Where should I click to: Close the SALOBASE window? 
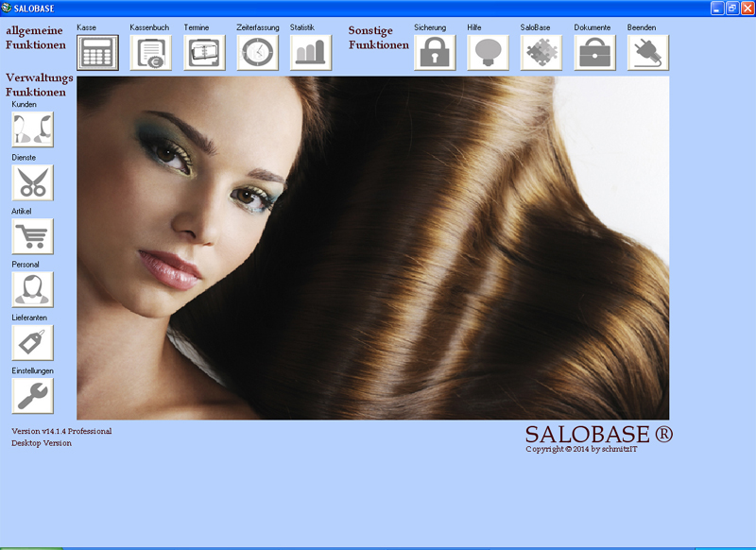[x=747, y=9]
